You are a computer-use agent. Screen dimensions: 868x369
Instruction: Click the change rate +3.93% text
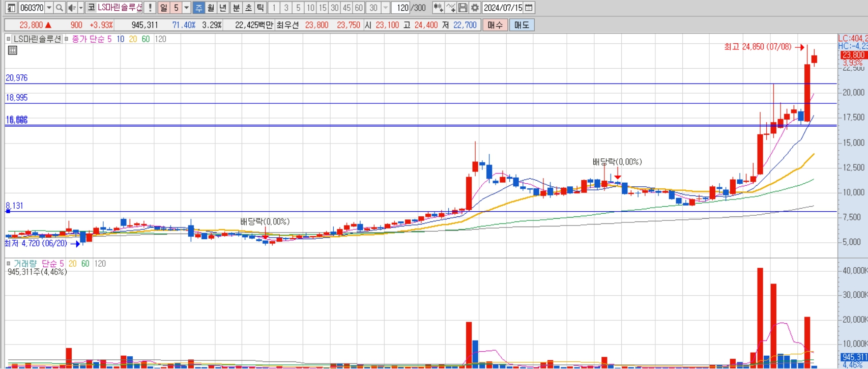coord(101,25)
